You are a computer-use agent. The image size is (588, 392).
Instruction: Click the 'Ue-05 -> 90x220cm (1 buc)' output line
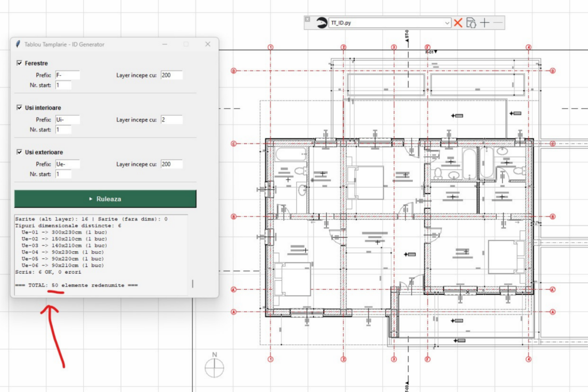63,259
